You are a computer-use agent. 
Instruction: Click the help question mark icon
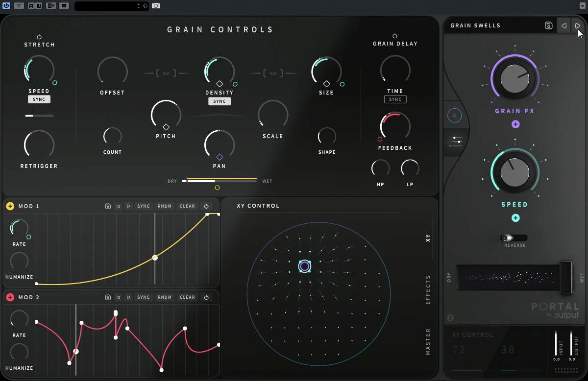coord(451,318)
